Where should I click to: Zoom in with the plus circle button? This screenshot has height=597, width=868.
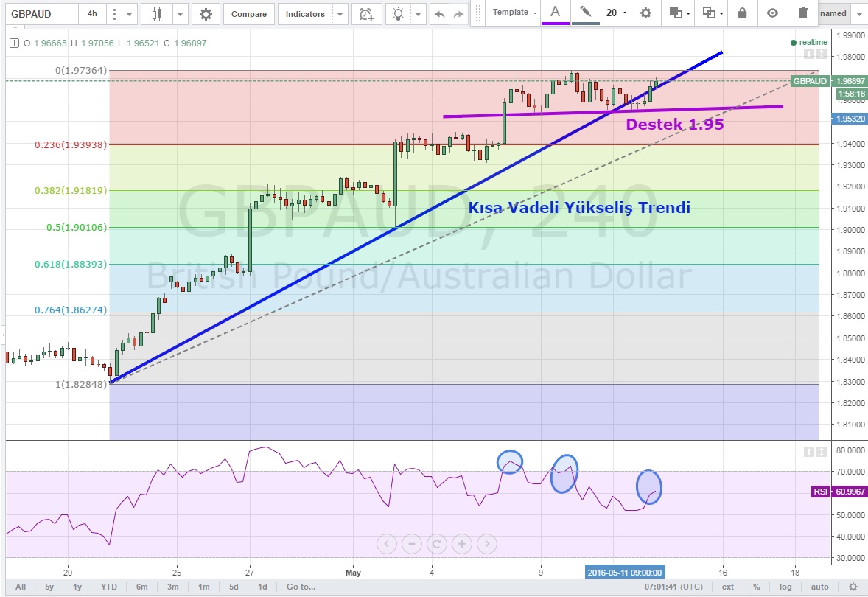click(x=462, y=545)
